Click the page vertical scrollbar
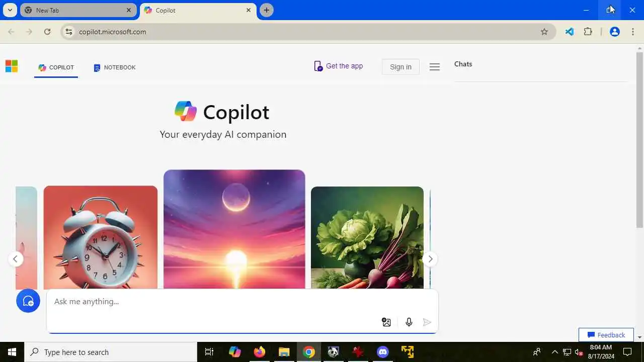The height and width of the screenshot is (362, 644). pyautogui.click(x=639, y=140)
